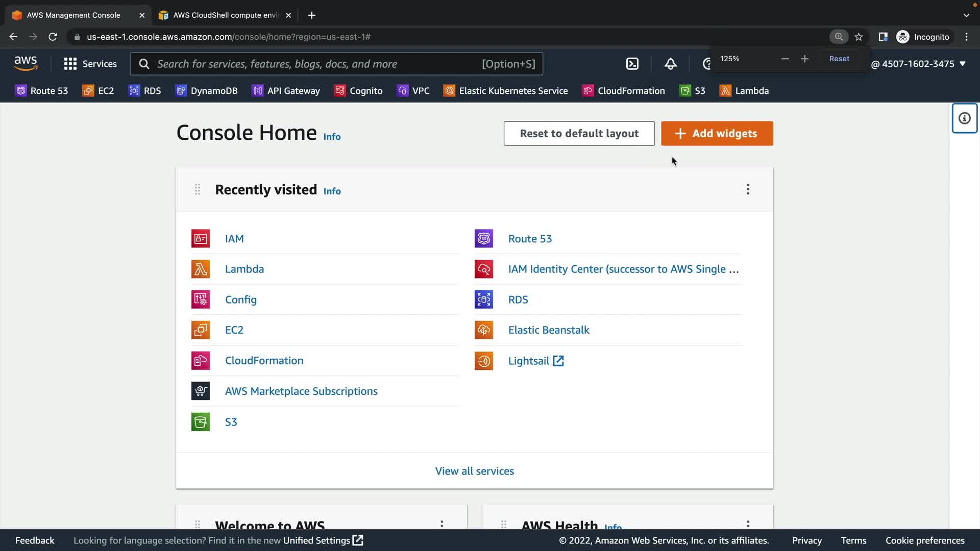The width and height of the screenshot is (980, 551).
Task: Expand the account dropdown 4507-1602-3475
Action: click(918, 64)
